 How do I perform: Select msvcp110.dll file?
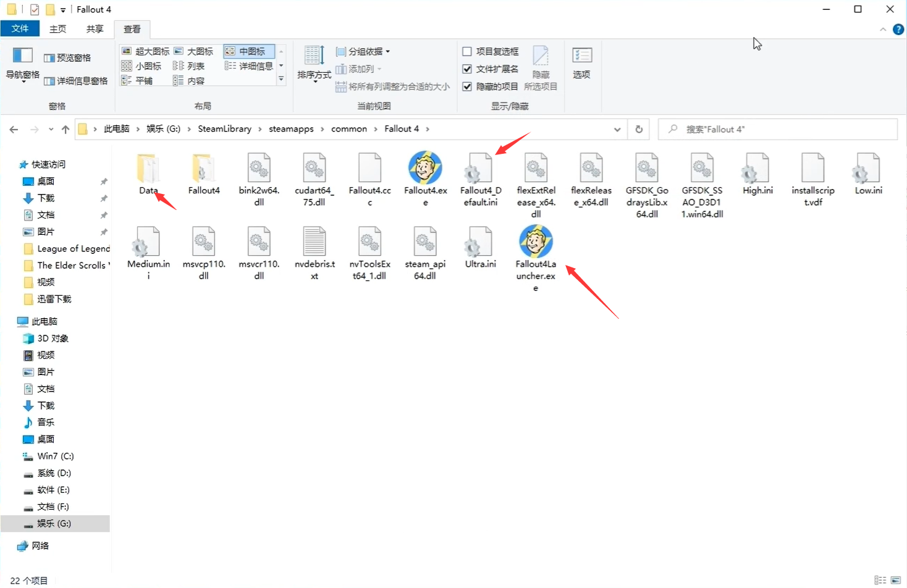204,253
